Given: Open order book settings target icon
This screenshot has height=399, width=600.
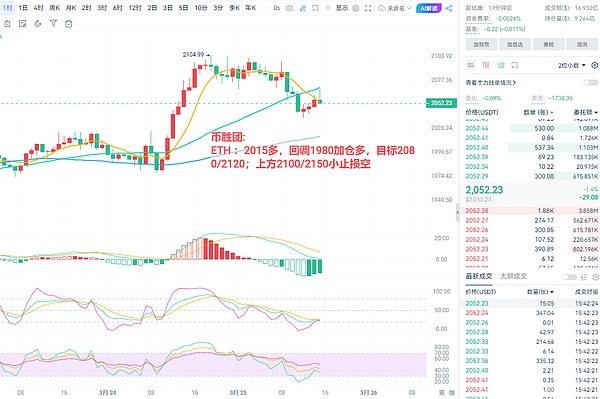Looking at the screenshot, I should pos(595,65).
